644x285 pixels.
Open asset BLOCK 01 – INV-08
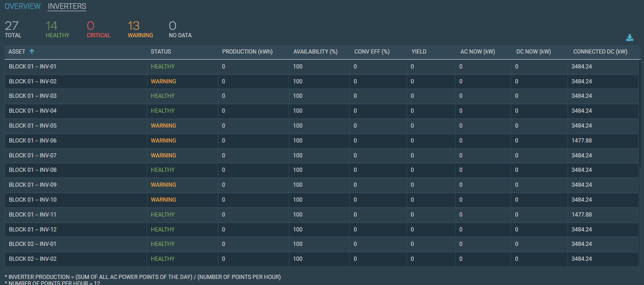(33, 170)
